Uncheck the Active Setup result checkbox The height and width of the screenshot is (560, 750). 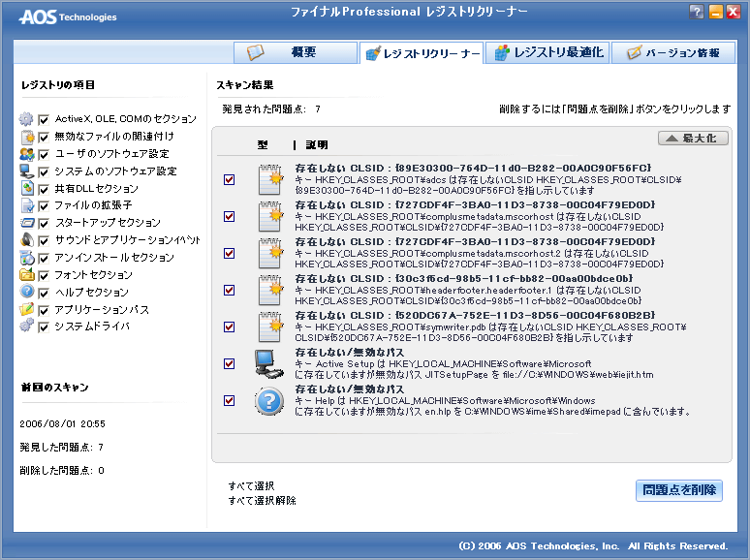point(229,363)
